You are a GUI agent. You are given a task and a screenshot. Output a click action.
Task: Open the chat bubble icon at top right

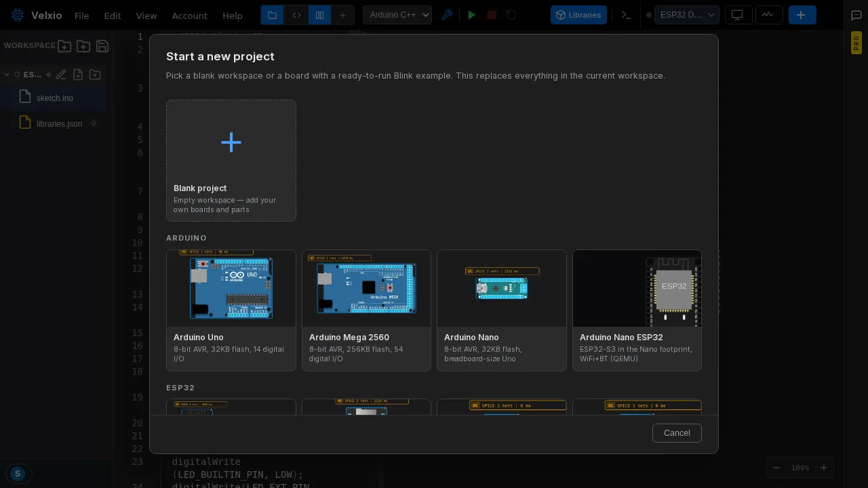[856, 16]
